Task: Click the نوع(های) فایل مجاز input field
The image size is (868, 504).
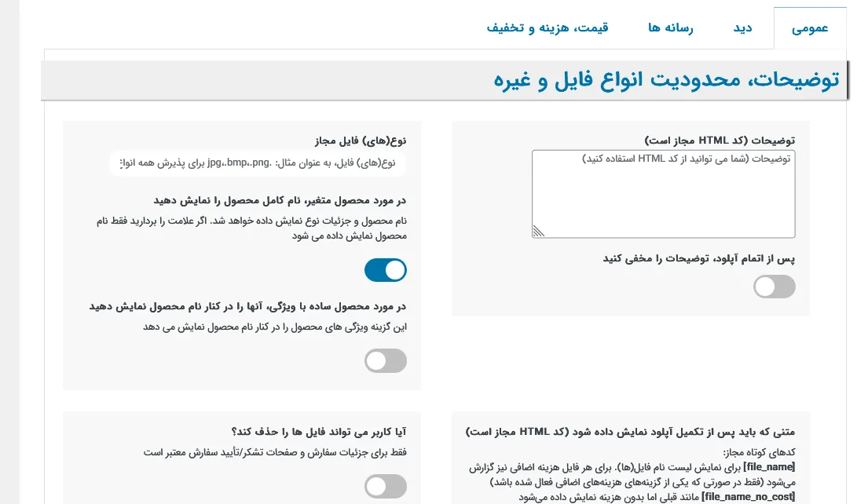Action: tap(258, 163)
